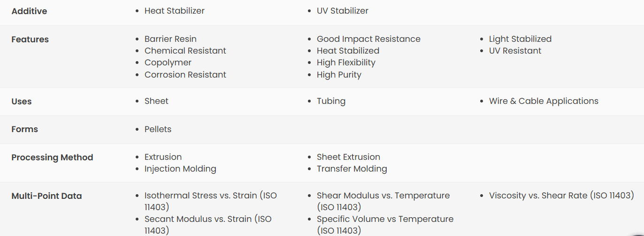Select the Pellets form item
The height and width of the screenshot is (236, 644).
(158, 129)
